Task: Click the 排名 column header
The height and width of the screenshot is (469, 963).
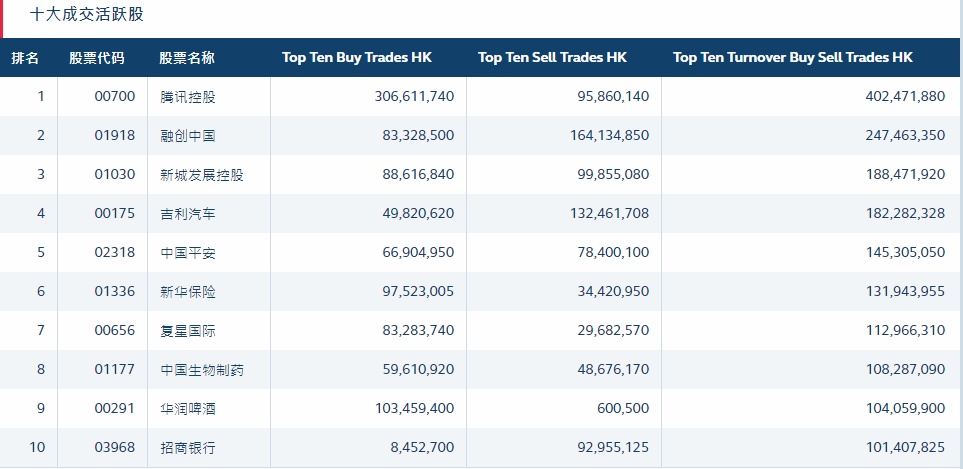Action: click(25, 58)
